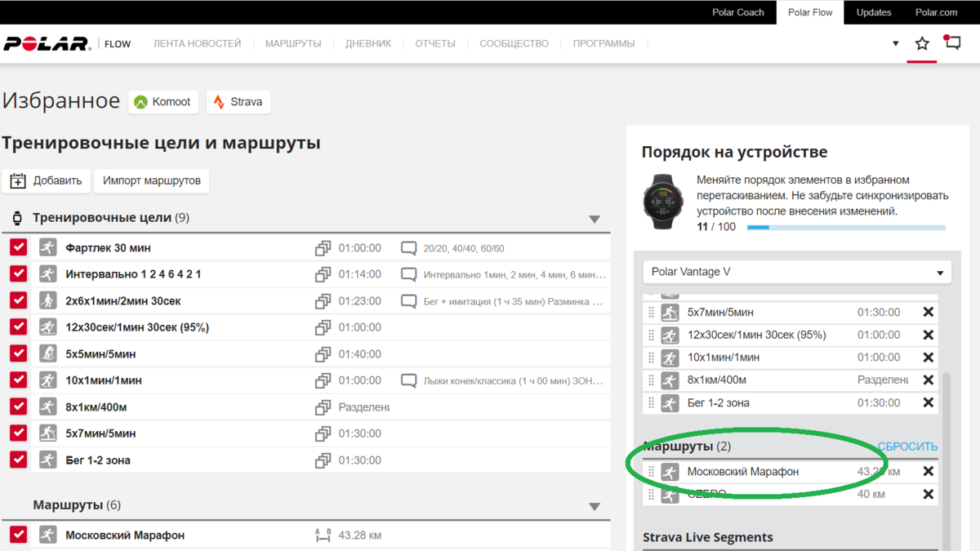The width and height of the screenshot is (980, 551).
Task: Open the Updates tab
Action: [874, 12]
